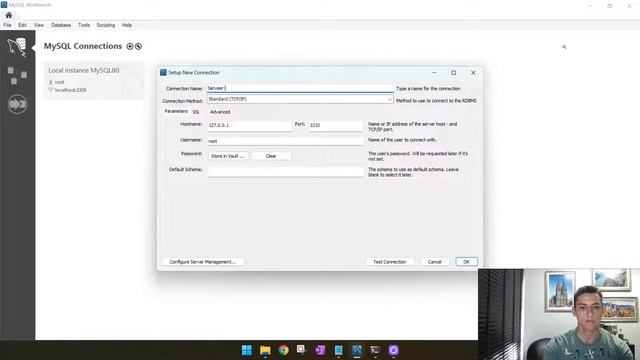640x360 pixels.
Task: Open the View menu
Action: click(39, 25)
